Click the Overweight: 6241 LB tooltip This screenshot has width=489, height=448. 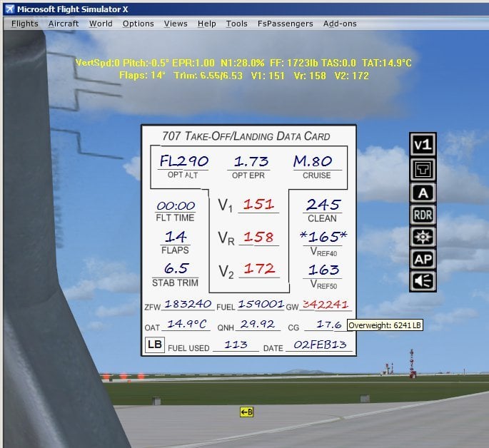pyautogui.click(x=385, y=325)
